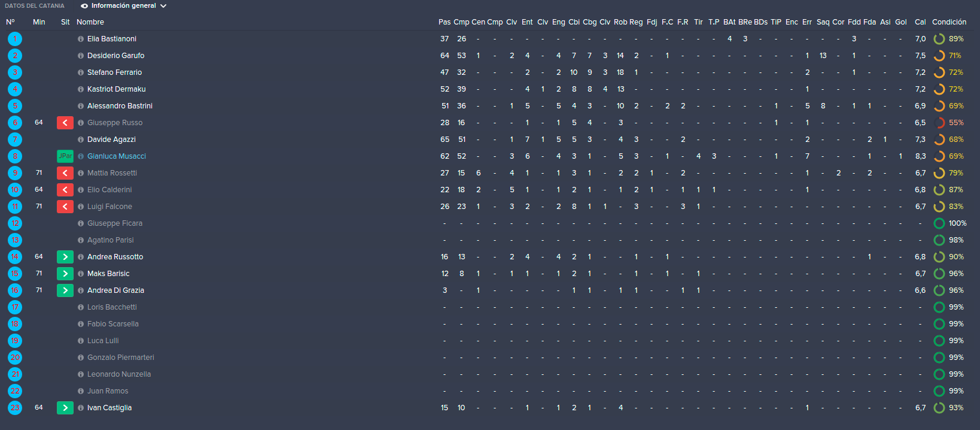The image size is (980, 430).
Task: Click substituted-on arrow for Ivan Castiglia
Action: pos(65,408)
